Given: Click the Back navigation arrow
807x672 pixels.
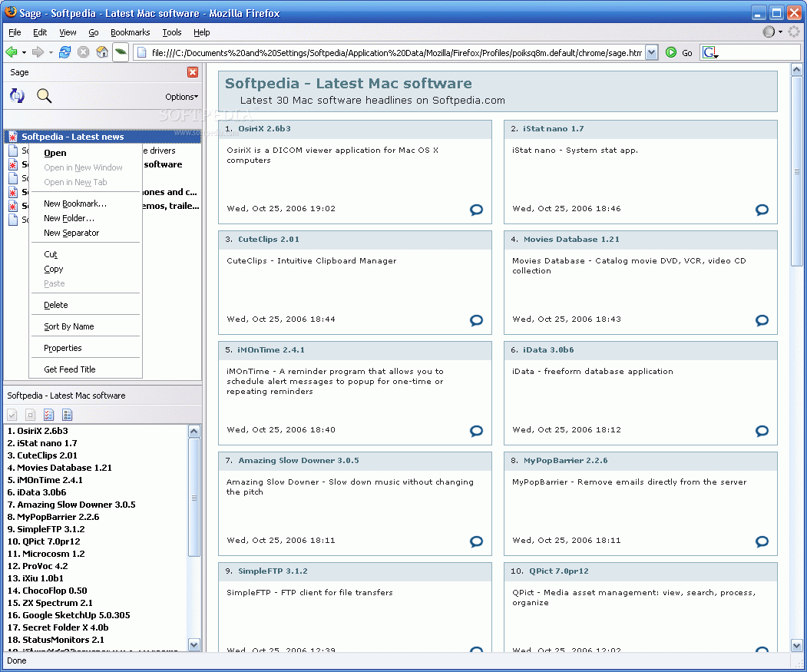Looking at the screenshot, I should (11, 52).
